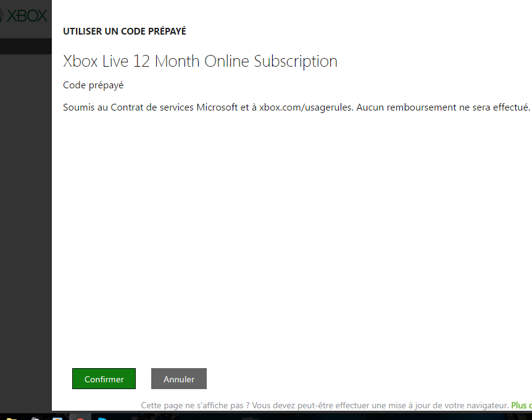Click the 'Code prépayé' label

(93, 85)
